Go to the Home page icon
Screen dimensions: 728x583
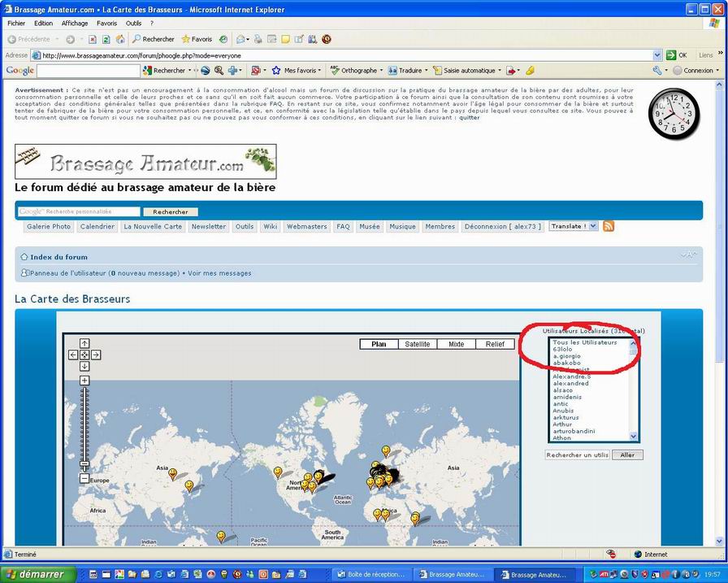(119, 40)
